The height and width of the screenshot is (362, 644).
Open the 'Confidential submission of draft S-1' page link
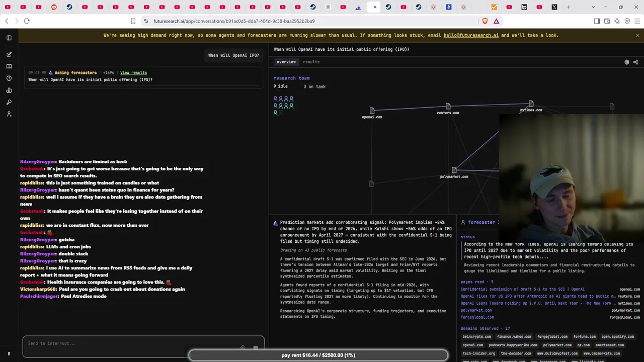[x=523, y=289]
